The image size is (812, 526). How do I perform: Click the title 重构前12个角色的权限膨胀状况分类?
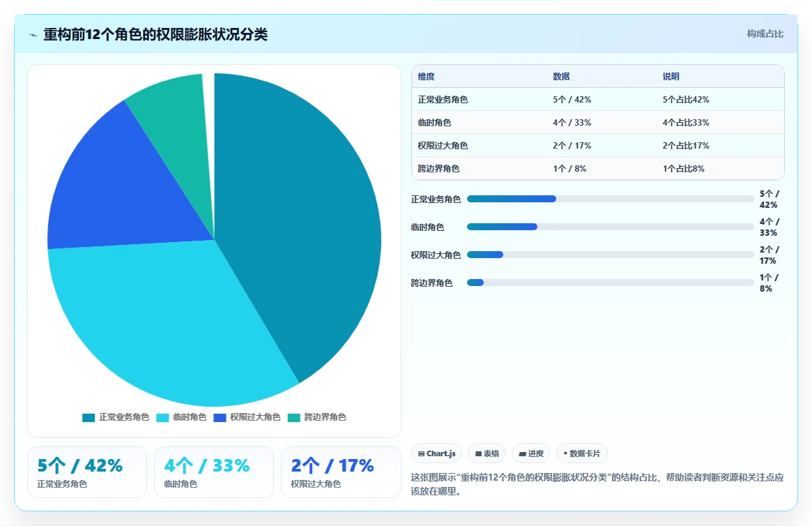point(155,35)
